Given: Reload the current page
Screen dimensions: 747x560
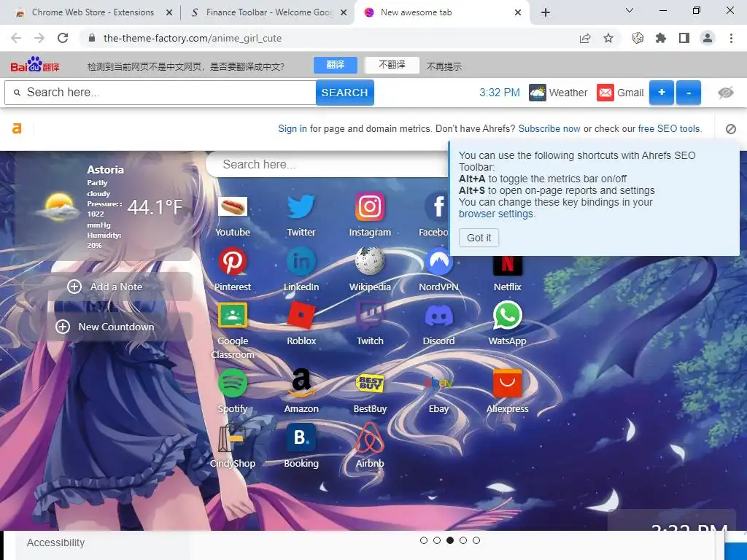Looking at the screenshot, I should click(63, 38).
